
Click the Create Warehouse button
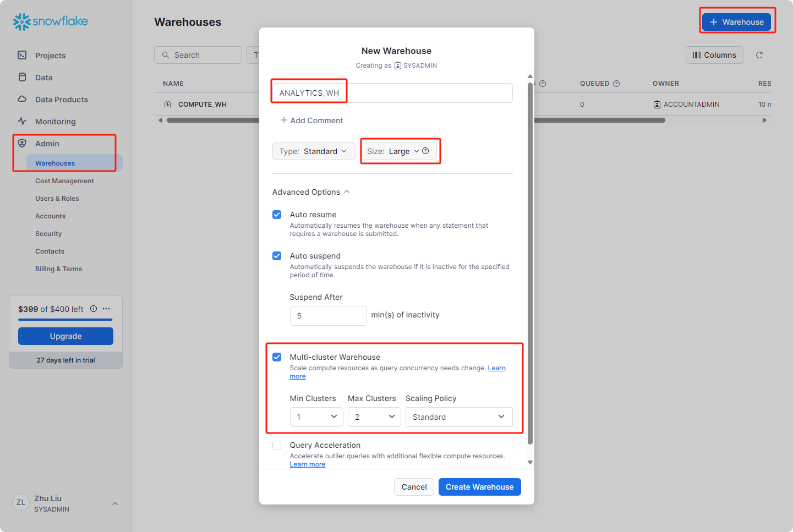click(479, 487)
